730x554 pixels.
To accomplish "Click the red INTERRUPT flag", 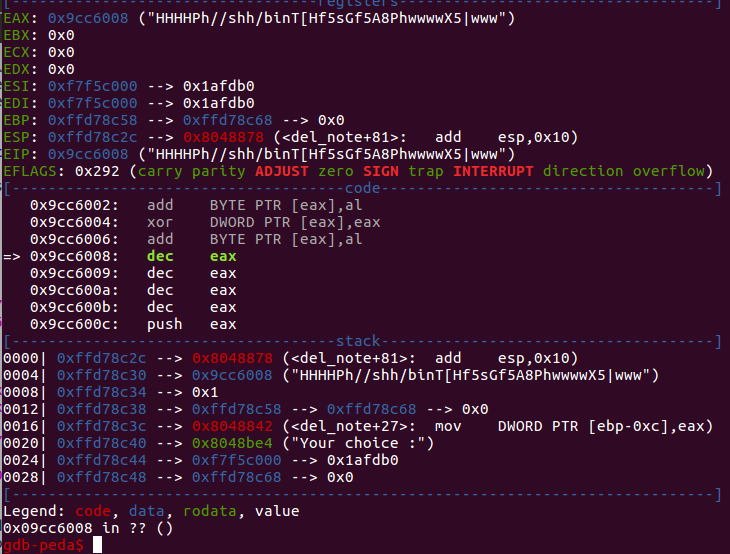I will (x=493, y=171).
